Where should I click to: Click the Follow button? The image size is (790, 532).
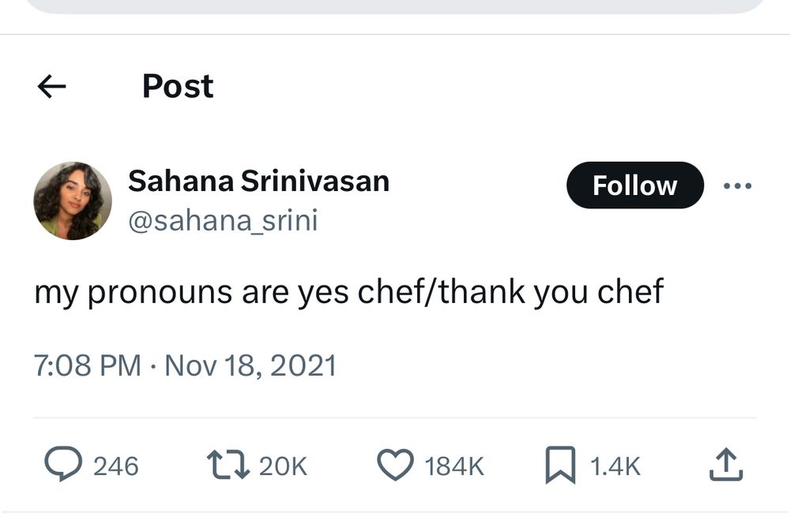click(635, 185)
